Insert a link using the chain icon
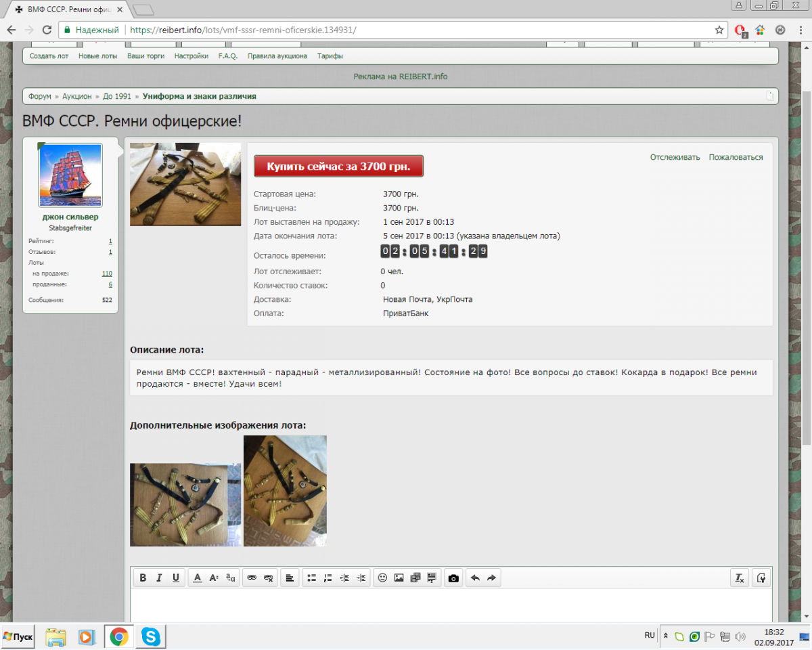 pos(252,578)
